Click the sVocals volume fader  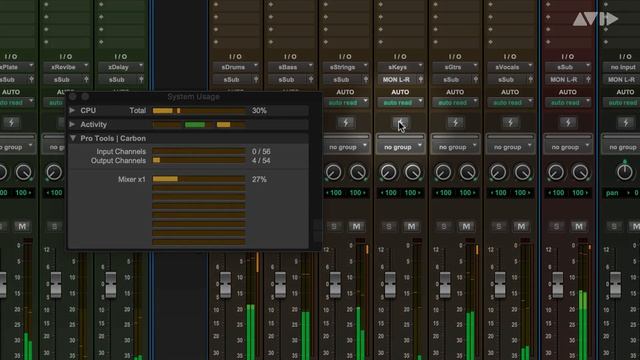pos(500,284)
